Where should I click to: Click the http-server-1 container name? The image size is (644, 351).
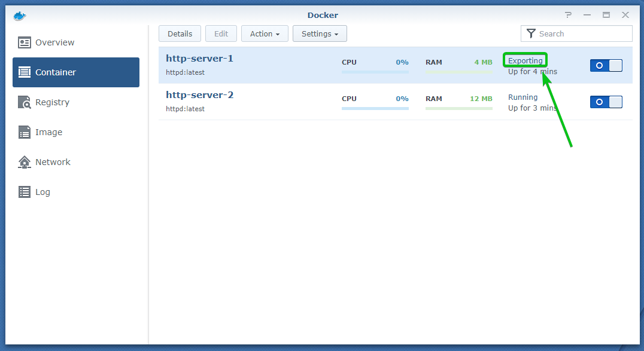pyautogui.click(x=199, y=59)
